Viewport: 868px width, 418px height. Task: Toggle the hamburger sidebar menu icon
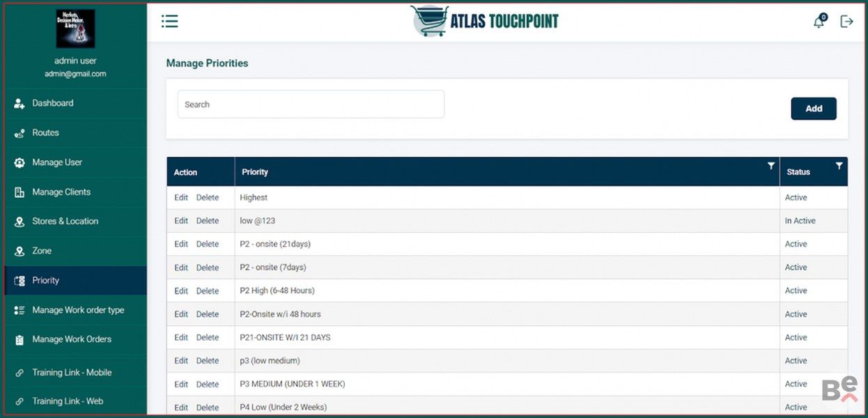(x=169, y=21)
